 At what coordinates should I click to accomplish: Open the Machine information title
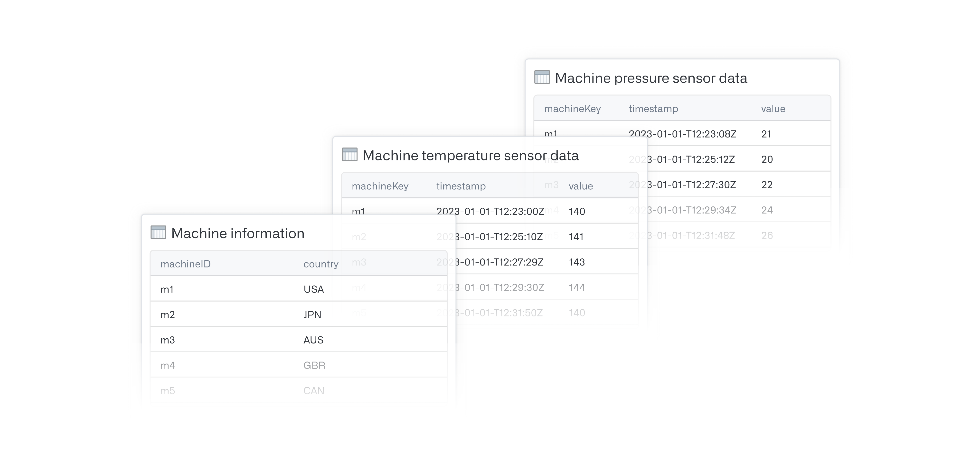coord(238,233)
